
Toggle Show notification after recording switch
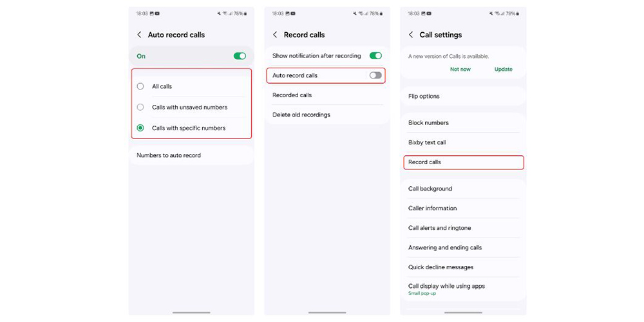tap(375, 56)
